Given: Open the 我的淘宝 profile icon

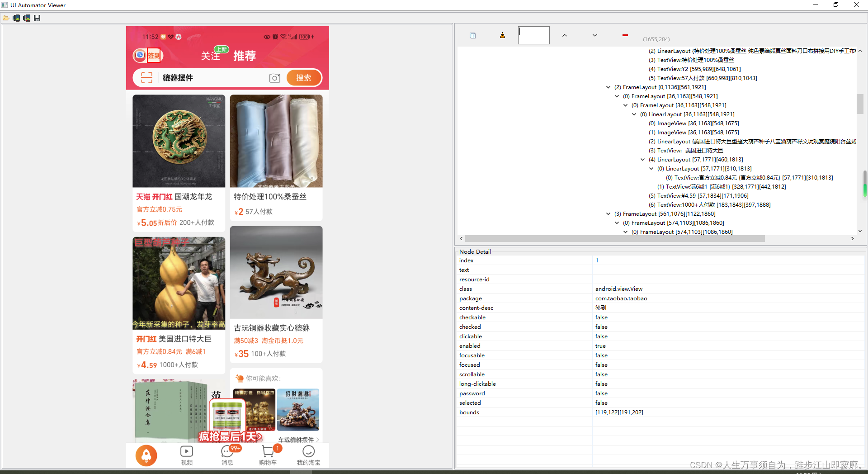Looking at the screenshot, I should tap(308, 451).
